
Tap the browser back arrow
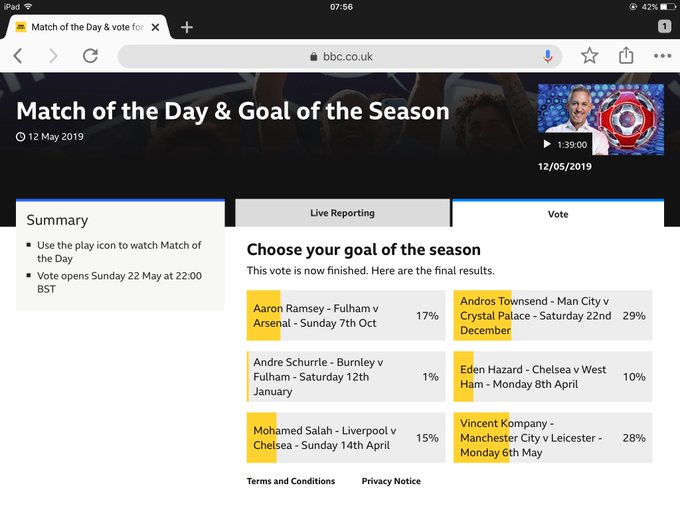click(18, 56)
